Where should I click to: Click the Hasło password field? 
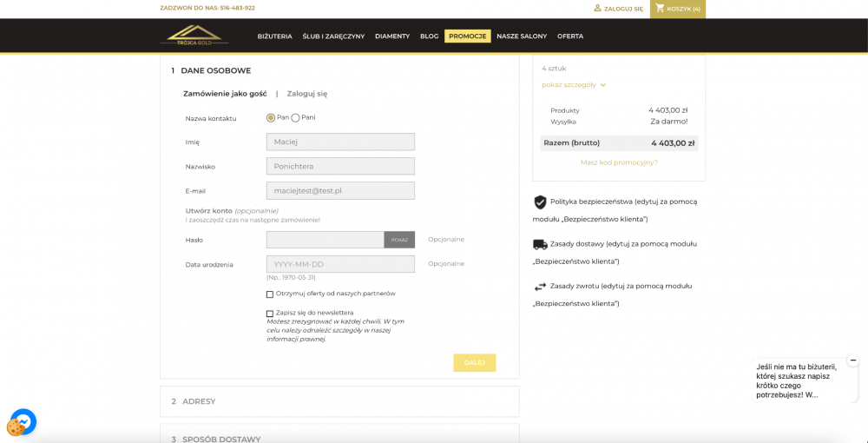click(325, 240)
